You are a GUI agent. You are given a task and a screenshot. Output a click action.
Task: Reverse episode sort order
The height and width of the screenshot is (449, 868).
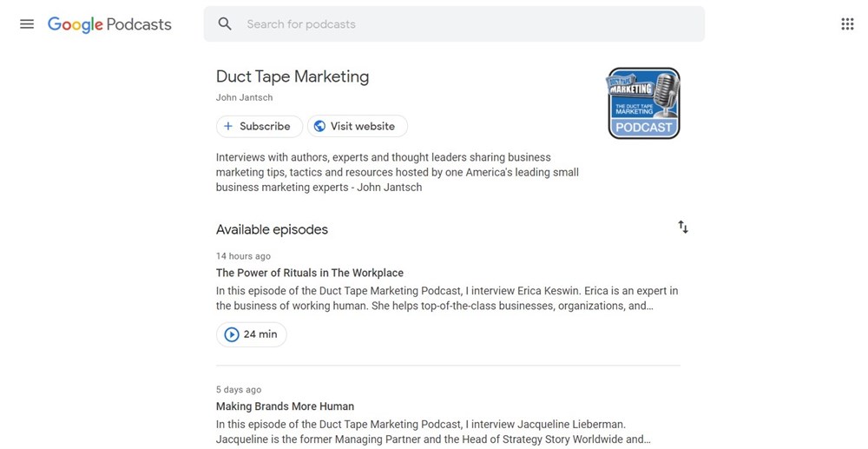[683, 227]
